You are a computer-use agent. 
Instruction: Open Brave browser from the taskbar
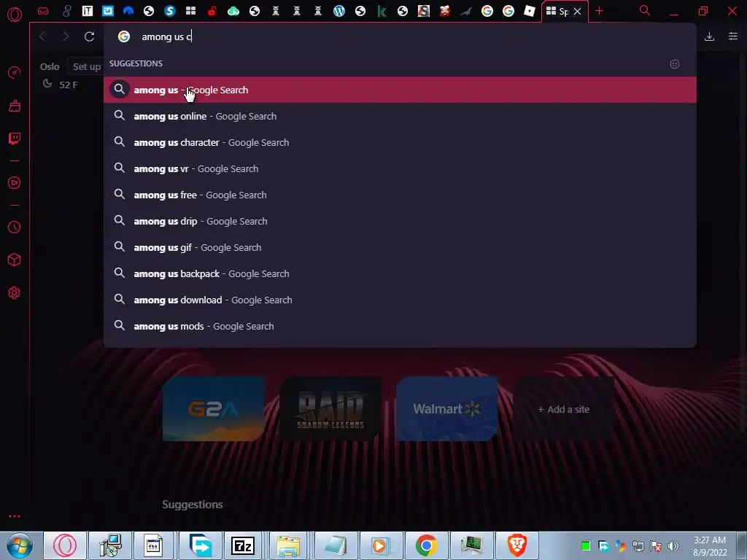pos(517,545)
